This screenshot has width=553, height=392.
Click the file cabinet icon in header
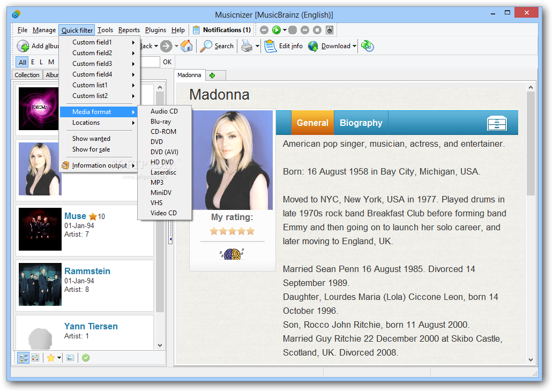pyautogui.click(x=497, y=123)
